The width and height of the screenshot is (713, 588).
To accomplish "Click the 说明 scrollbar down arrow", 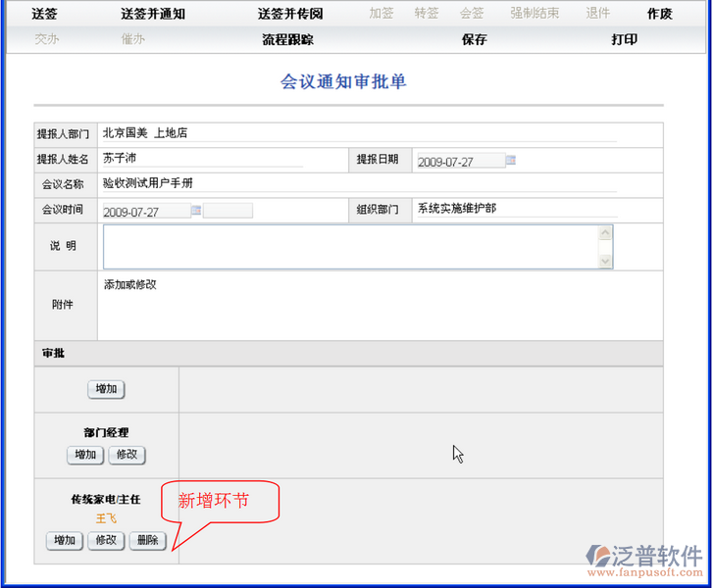I will (605, 262).
